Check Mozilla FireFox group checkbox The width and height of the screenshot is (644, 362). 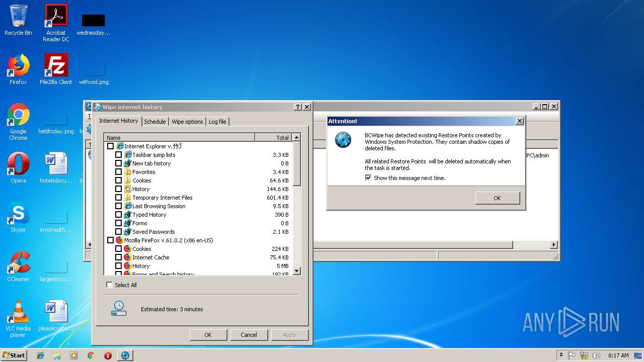pos(111,240)
